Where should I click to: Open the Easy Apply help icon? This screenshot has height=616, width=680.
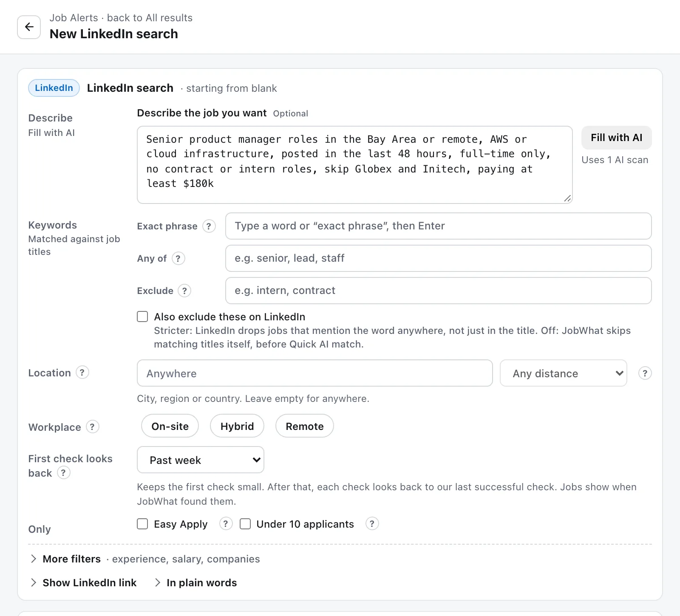pos(226,524)
